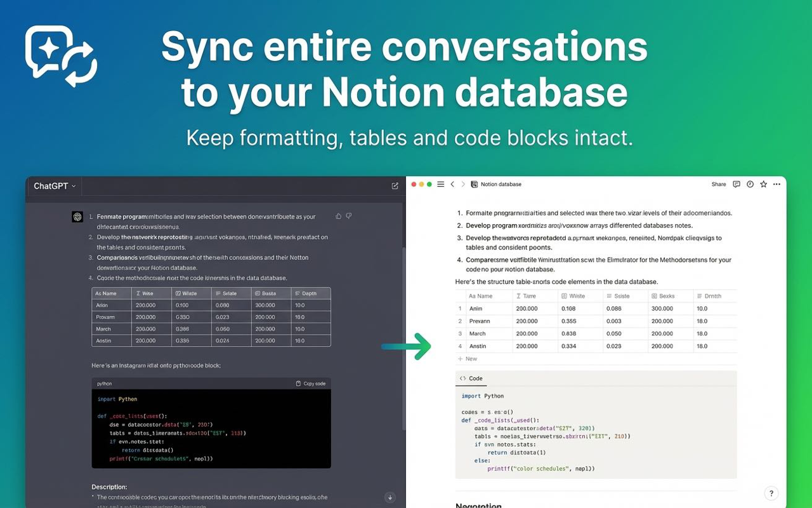Click the Notion database breadcrumb title

pyautogui.click(x=501, y=184)
